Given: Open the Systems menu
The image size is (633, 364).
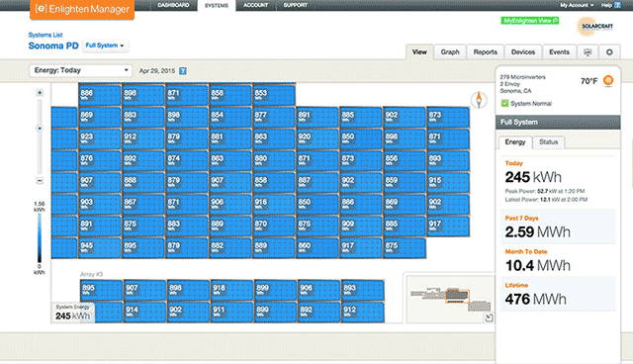Looking at the screenshot, I should tap(217, 5).
